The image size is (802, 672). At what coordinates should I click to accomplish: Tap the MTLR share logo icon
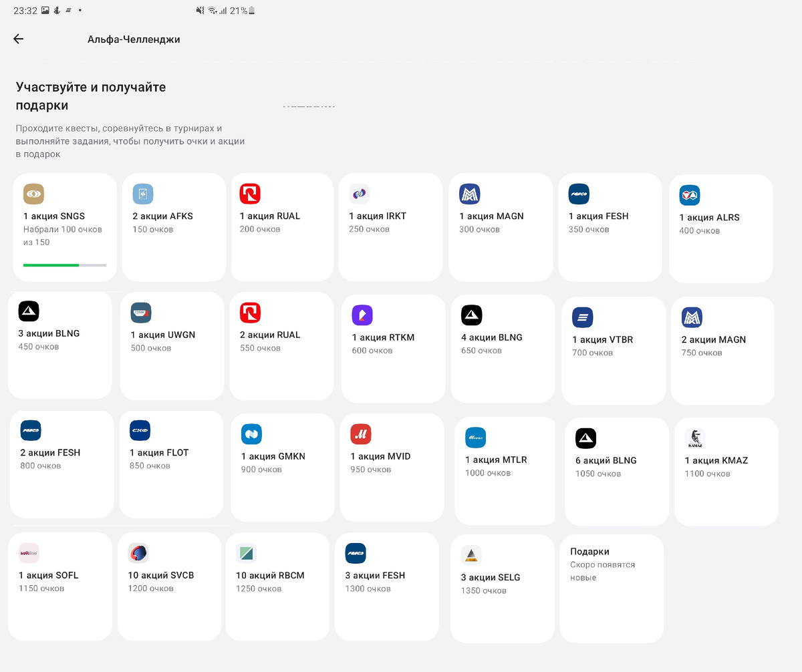[476, 438]
